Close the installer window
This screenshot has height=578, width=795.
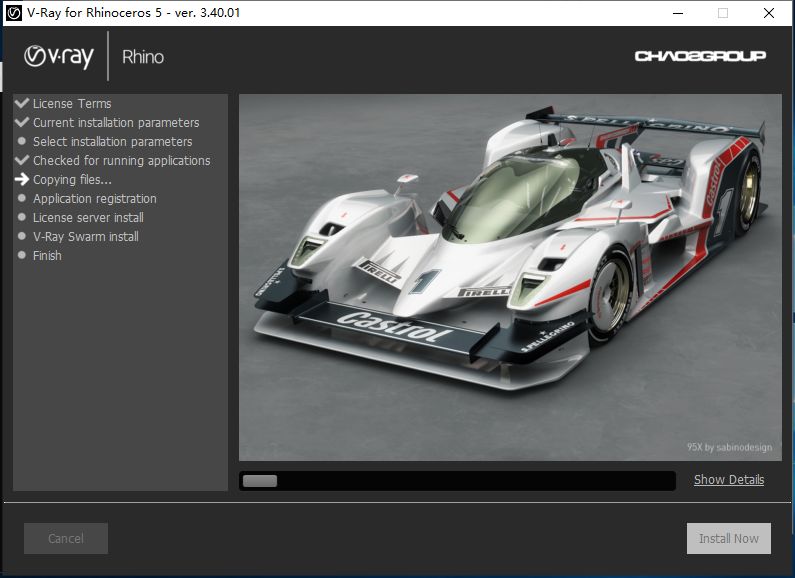coord(769,13)
